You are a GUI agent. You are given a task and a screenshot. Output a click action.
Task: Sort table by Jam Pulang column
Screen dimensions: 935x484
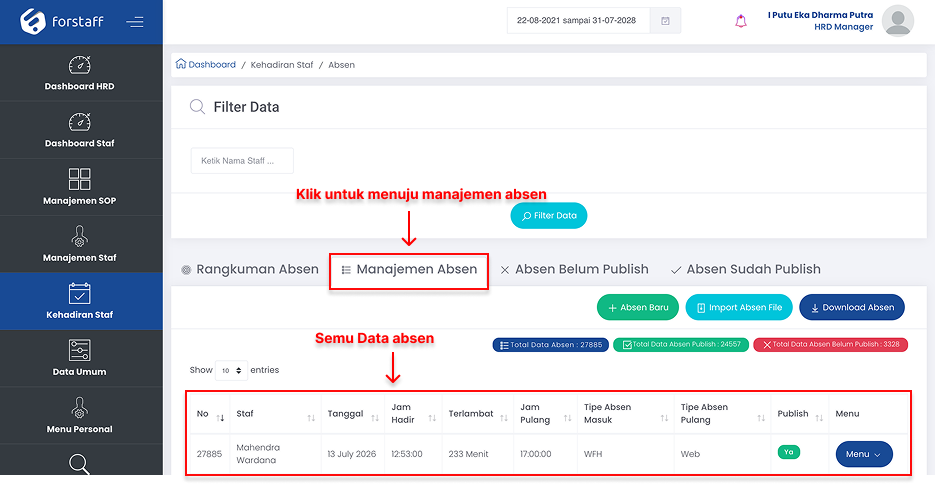(546, 414)
